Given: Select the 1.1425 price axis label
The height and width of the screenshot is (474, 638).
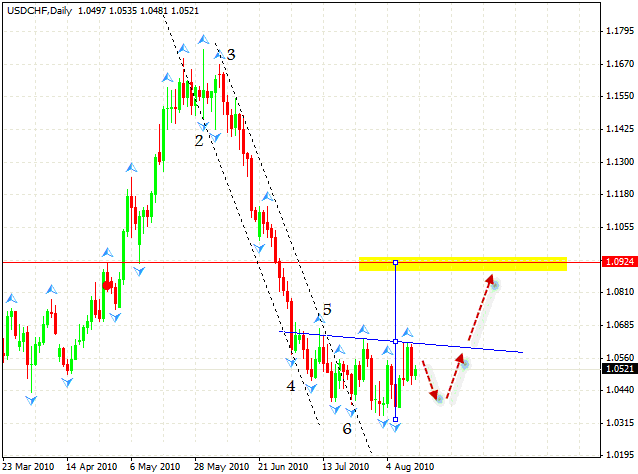Looking at the screenshot, I should point(620,129).
